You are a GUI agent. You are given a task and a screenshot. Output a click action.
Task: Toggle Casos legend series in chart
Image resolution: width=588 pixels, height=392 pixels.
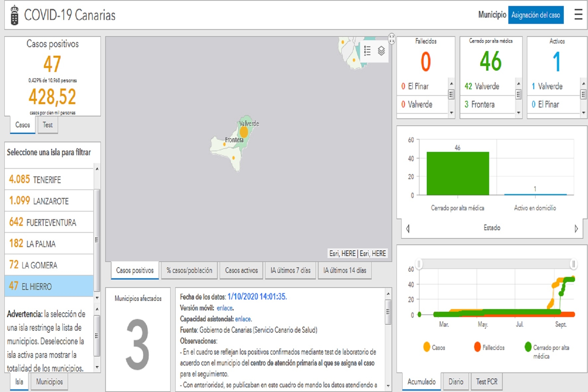click(x=434, y=347)
